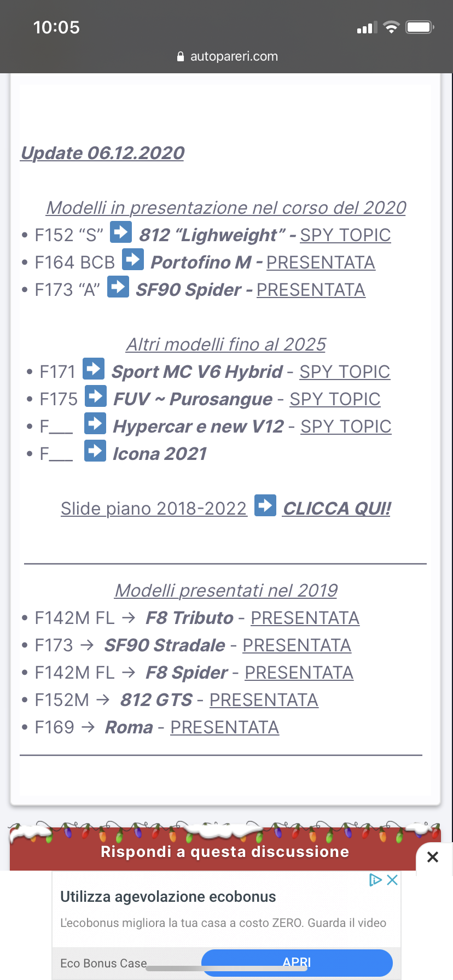Tap the padlock icon in the address bar
The image size is (453, 980).
(x=181, y=56)
